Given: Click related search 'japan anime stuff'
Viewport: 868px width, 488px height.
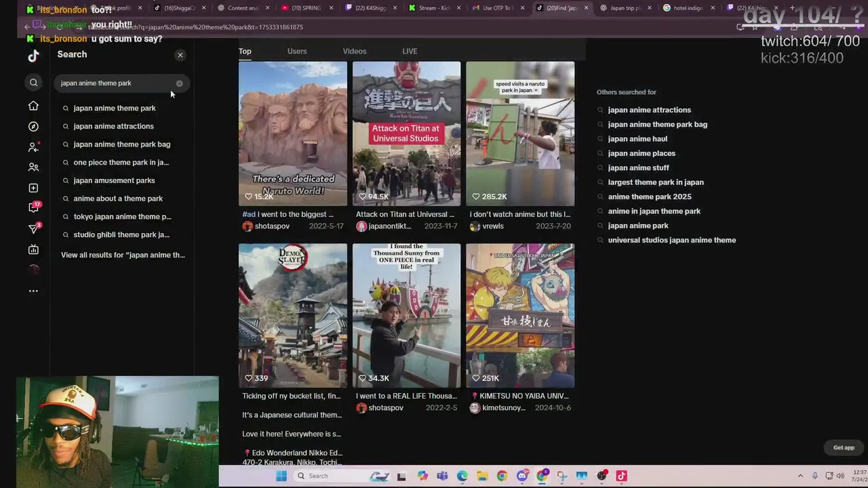Looking at the screenshot, I should pyautogui.click(x=638, y=168).
